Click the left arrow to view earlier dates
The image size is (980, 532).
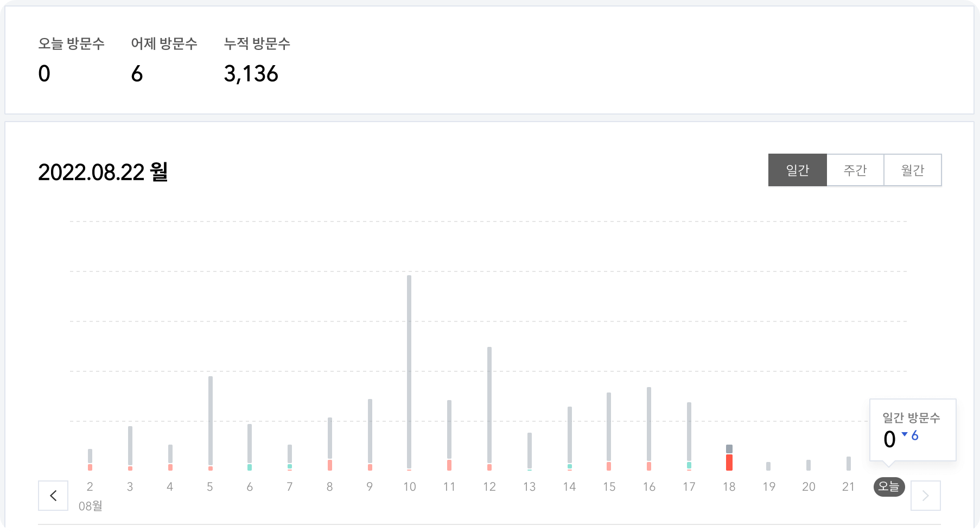tap(53, 496)
